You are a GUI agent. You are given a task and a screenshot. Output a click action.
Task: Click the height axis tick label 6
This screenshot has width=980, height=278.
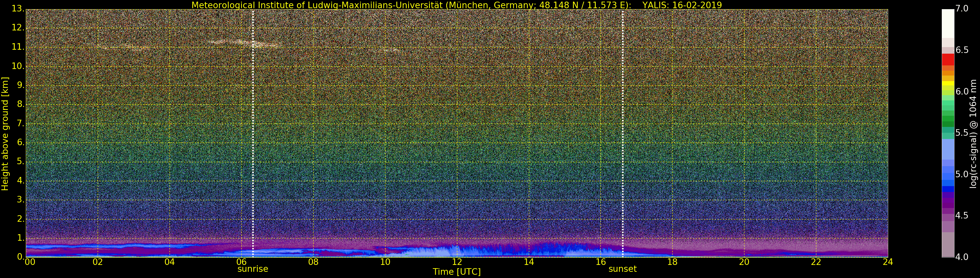point(21,142)
